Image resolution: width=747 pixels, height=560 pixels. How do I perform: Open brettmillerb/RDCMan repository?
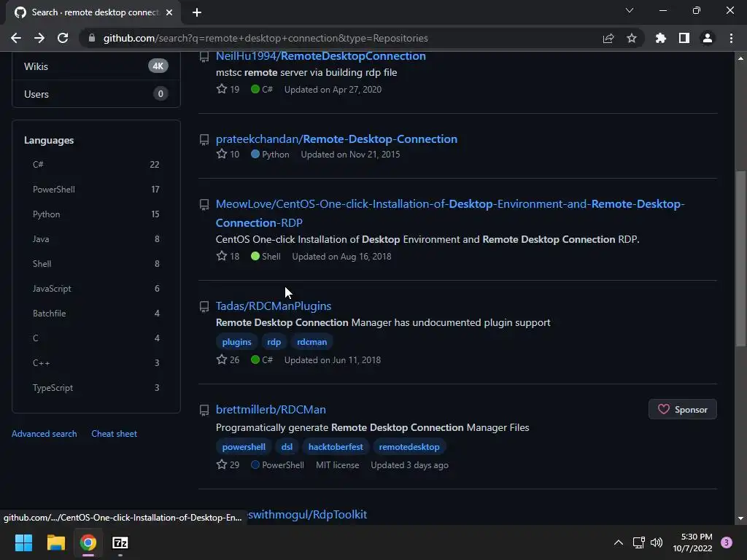point(271,410)
